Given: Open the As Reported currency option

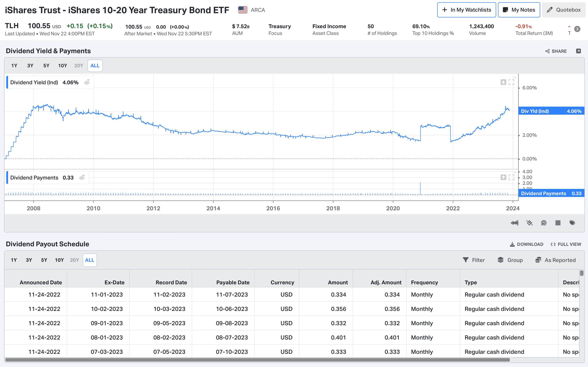Looking at the screenshot, I should pyautogui.click(x=555, y=260).
